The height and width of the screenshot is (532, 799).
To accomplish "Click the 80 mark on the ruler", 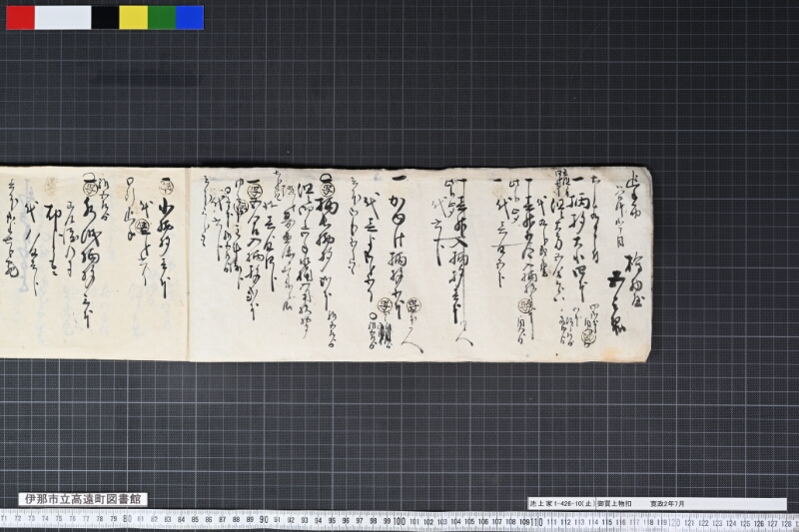I will click(x=128, y=519).
